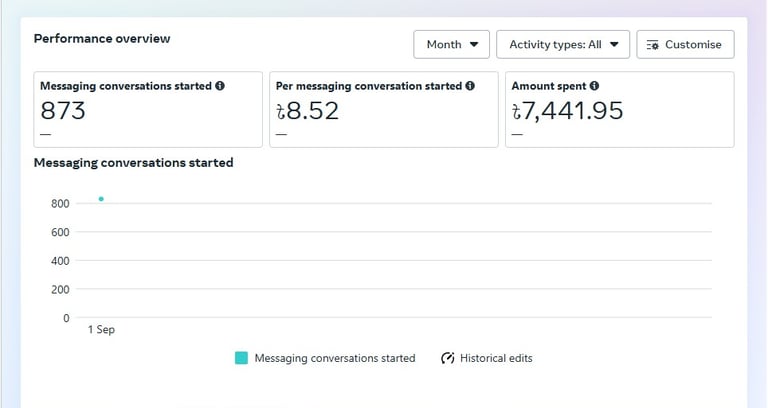Click the Customise settings sliders icon

point(652,45)
